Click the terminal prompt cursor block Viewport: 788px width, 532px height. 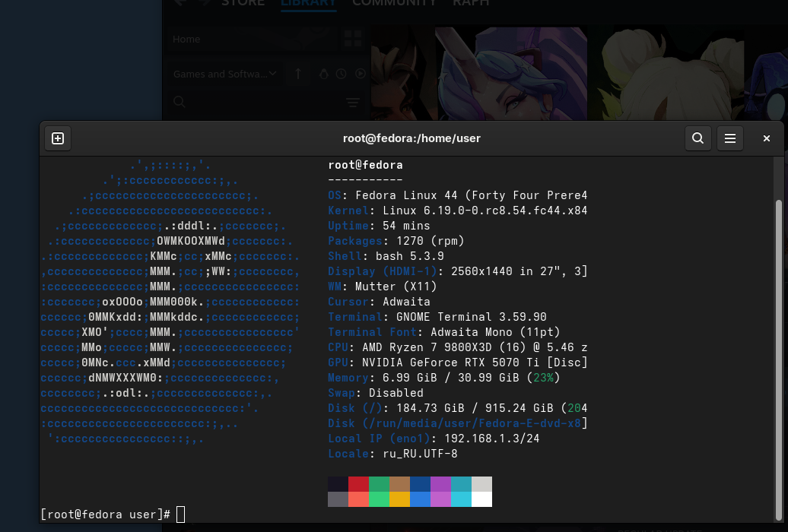[181, 515]
